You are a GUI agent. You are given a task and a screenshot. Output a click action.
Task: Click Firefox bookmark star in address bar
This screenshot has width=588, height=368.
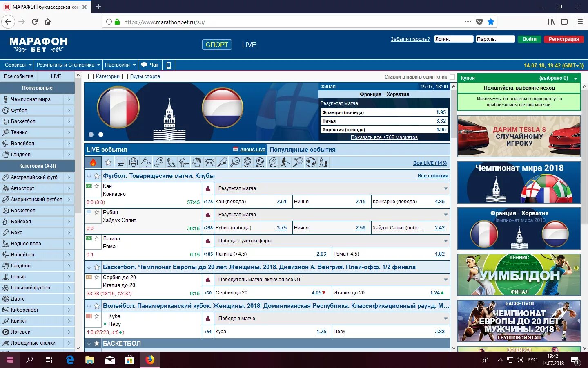(x=491, y=22)
